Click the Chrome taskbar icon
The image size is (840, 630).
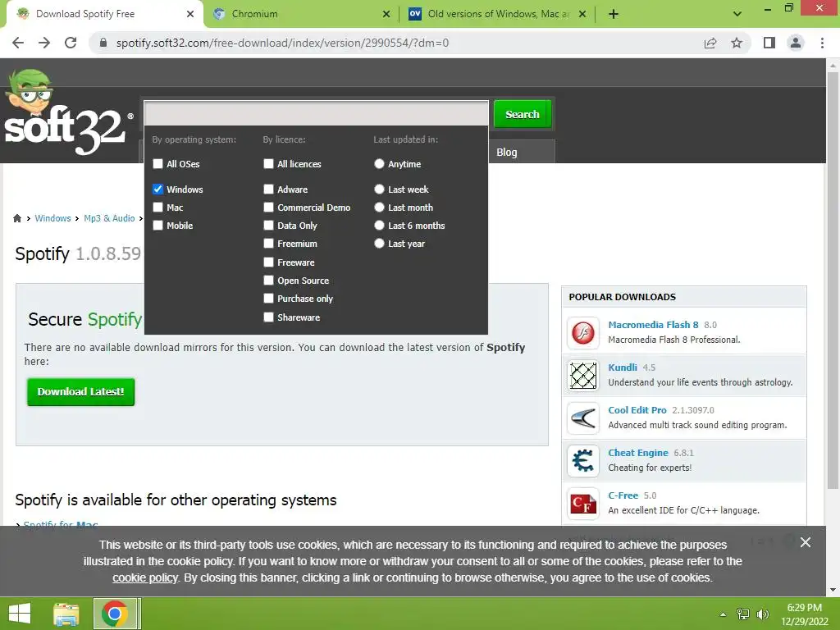tap(115, 614)
